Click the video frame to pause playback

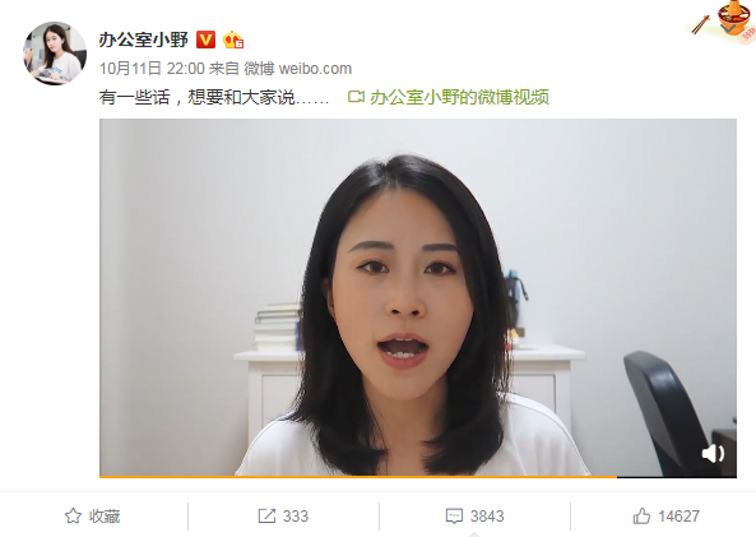click(418, 297)
